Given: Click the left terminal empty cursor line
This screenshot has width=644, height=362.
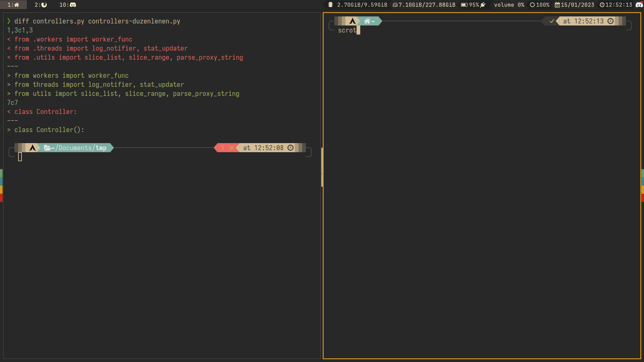Looking at the screenshot, I should 20,157.
